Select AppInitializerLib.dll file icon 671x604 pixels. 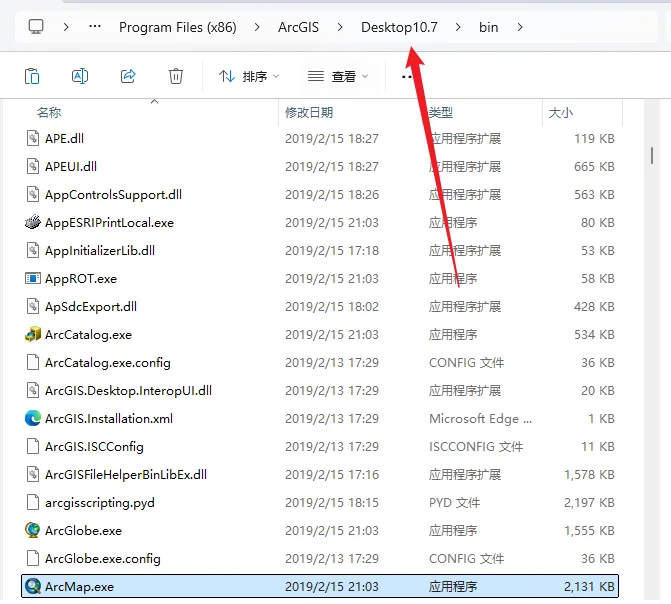tap(33, 250)
